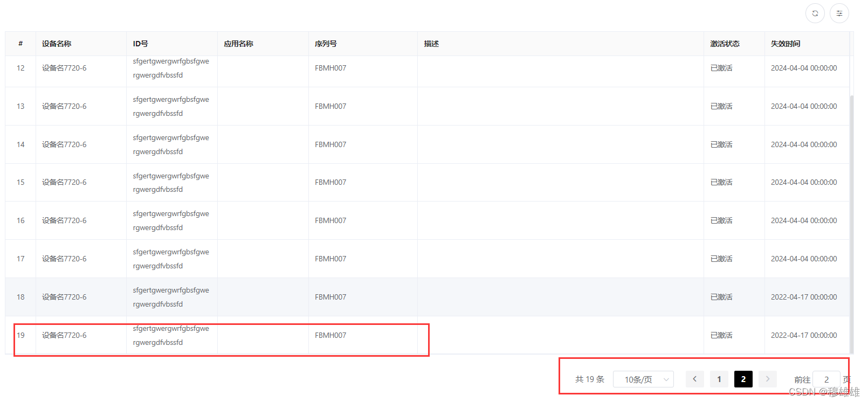Click the ID text in row 15

coord(171,183)
